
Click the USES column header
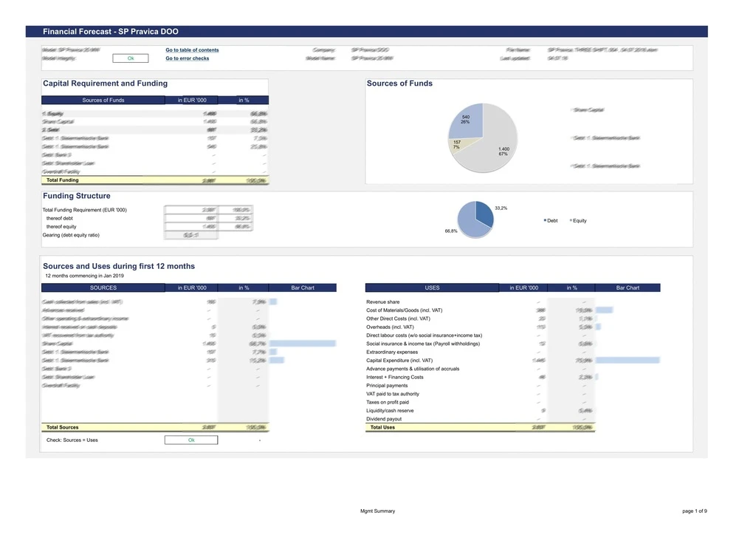pyautogui.click(x=432, y=287)
